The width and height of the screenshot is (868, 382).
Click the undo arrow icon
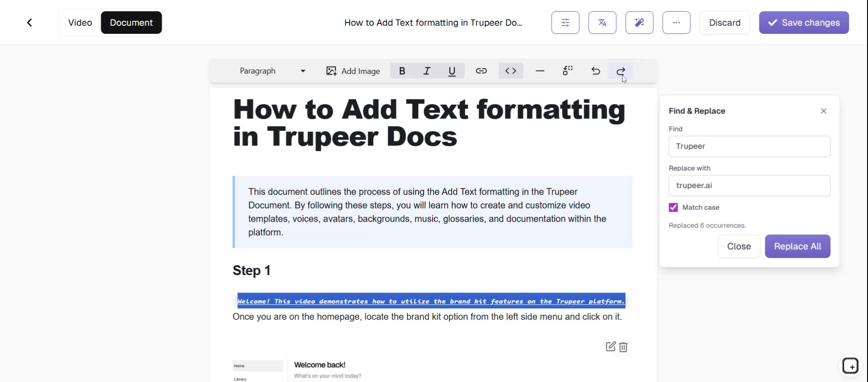coord(595,71)
